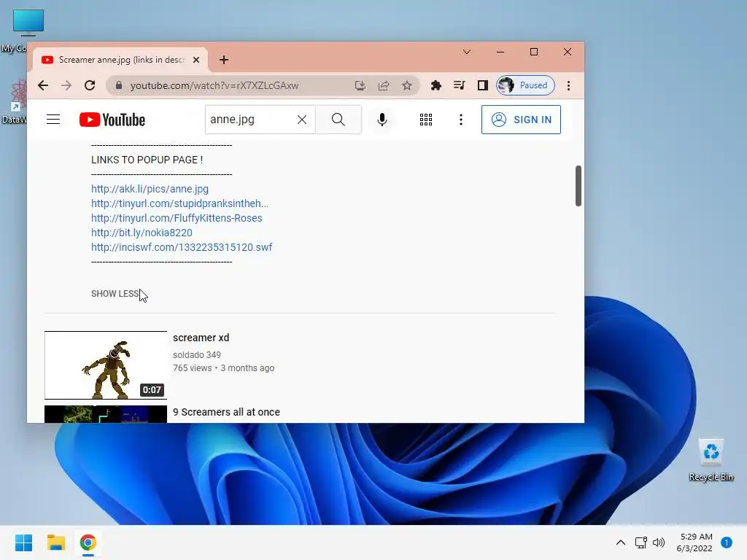Open the taskbar clock and date
Screen dimensions: 747x560
coord(694,542)
